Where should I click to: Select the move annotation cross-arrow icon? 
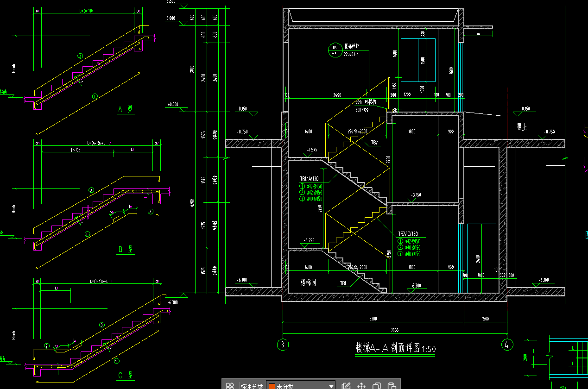click(361, 385)
